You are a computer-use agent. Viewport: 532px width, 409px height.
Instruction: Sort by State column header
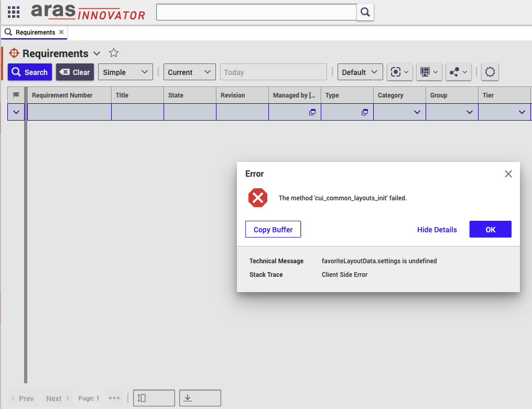[190, 95]
